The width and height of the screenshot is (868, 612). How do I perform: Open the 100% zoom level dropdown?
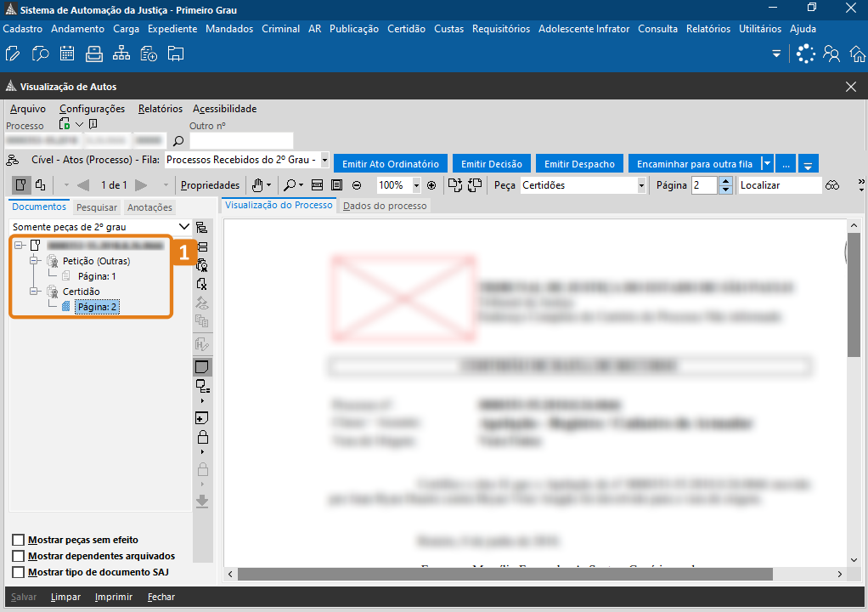[416, 185]
